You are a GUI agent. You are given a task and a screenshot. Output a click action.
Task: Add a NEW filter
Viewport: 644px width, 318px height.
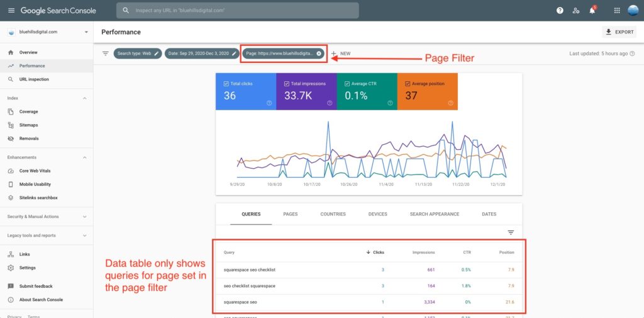point(341,54)
